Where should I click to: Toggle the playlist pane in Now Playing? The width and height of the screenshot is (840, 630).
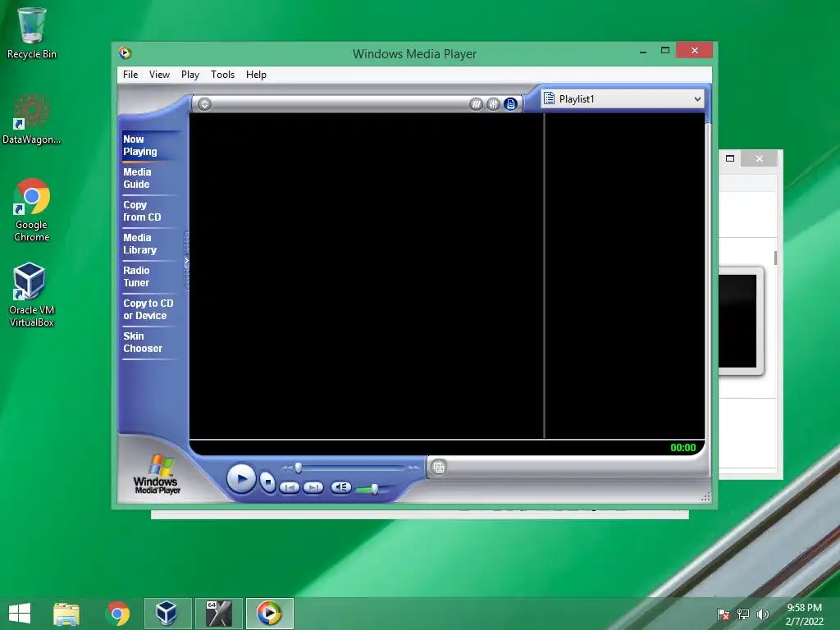coord(510,104)
